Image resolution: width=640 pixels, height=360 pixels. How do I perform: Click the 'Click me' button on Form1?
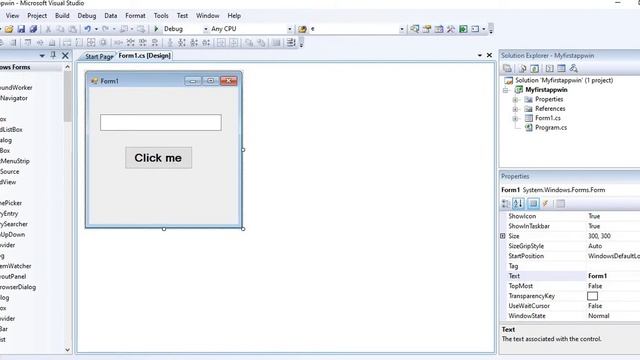tap(158, 158)
